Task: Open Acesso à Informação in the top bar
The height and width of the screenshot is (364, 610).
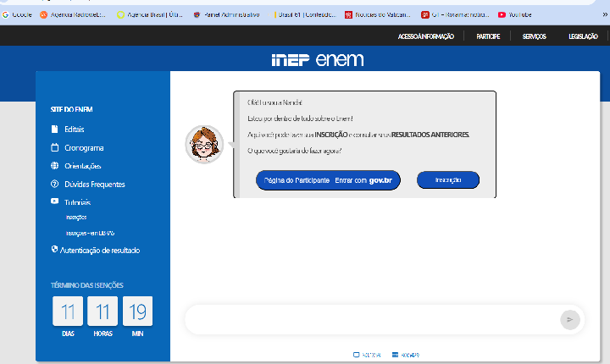Action: (x=425, y=36)
